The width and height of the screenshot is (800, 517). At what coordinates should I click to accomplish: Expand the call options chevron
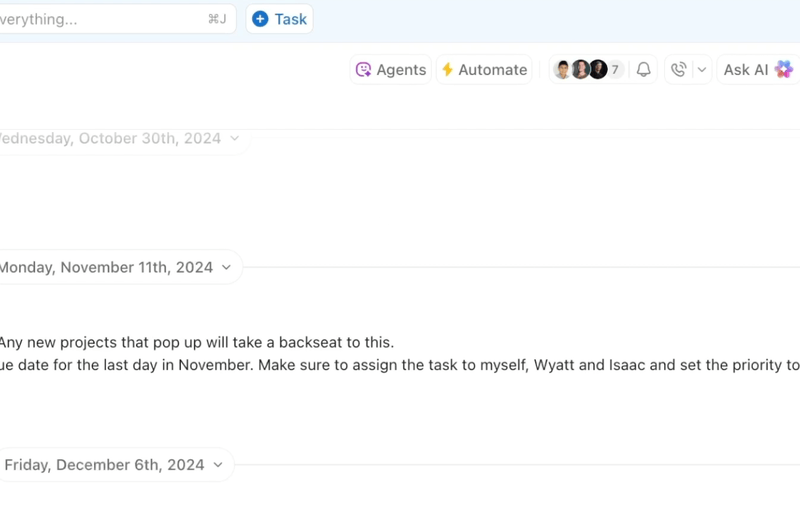pos(702,70)
